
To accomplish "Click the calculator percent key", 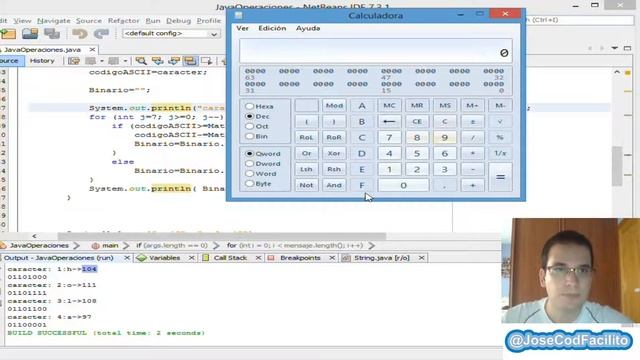I will point(500,138).
